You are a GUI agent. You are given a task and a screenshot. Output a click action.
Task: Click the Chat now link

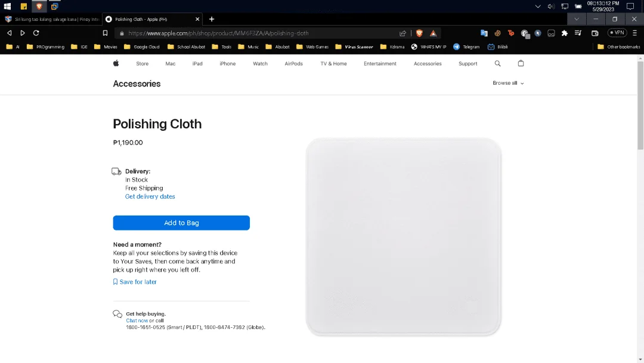click(x=137, y=321)
